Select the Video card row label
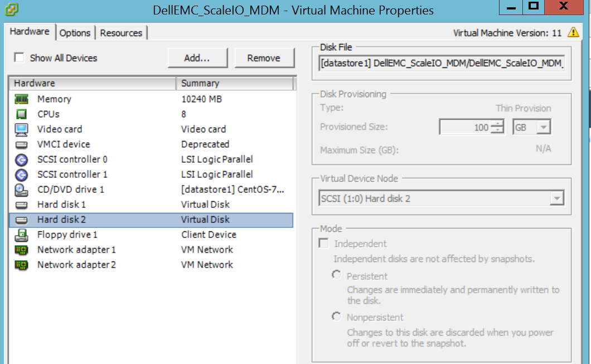This screenshot has width=591, height=364. 60,129
